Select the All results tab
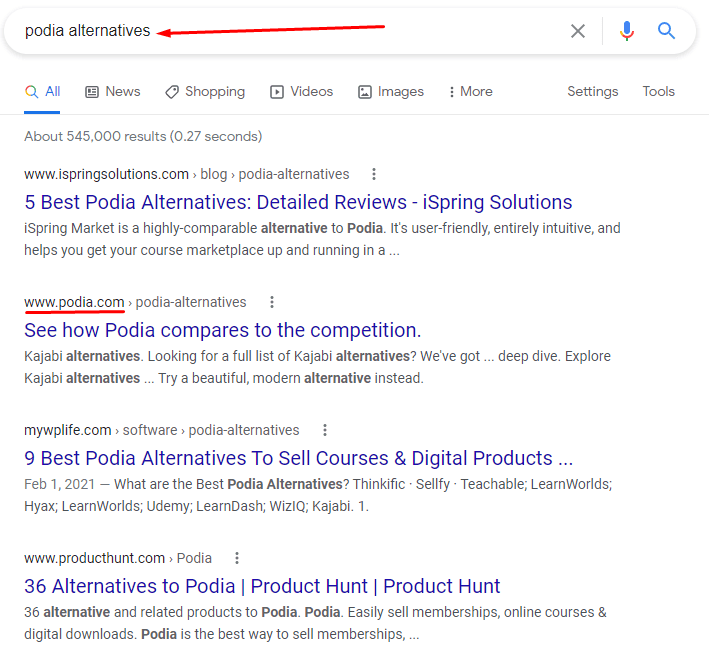The width and height of the screenshot is (709, 650). point(43,92)
